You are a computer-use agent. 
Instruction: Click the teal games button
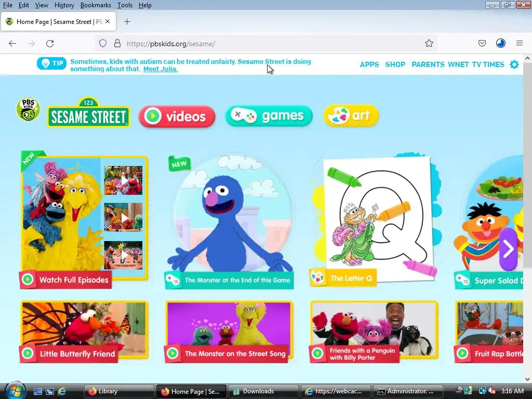click(x=269, y=116)
